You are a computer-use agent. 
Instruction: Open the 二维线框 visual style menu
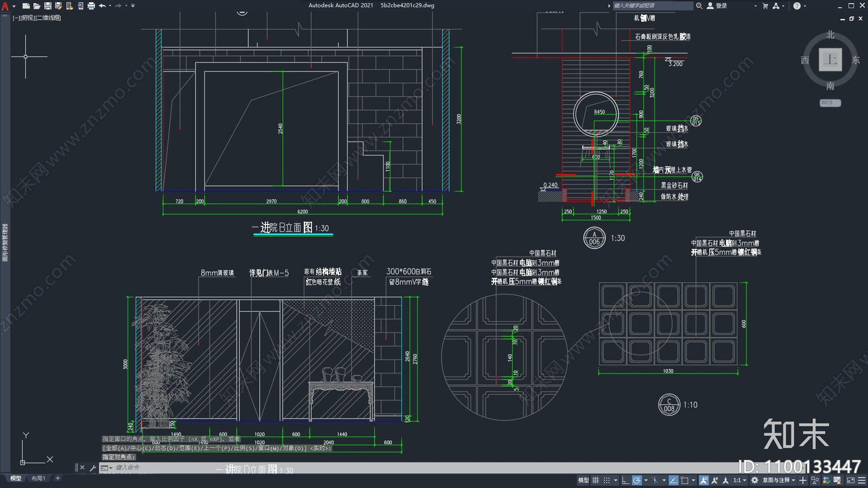pyautogui.click(x=49, y=18)
